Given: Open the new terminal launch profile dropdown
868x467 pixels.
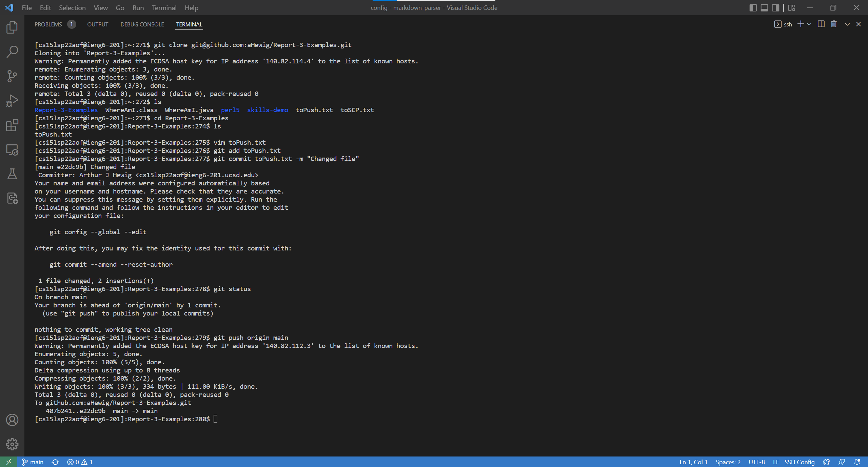Looking at the screenshot, I should 809,24.
